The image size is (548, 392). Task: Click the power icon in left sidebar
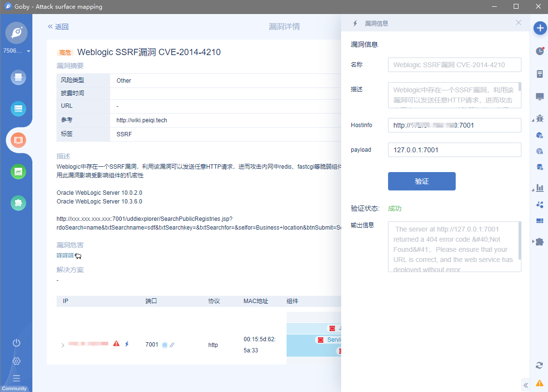[16, 343]
